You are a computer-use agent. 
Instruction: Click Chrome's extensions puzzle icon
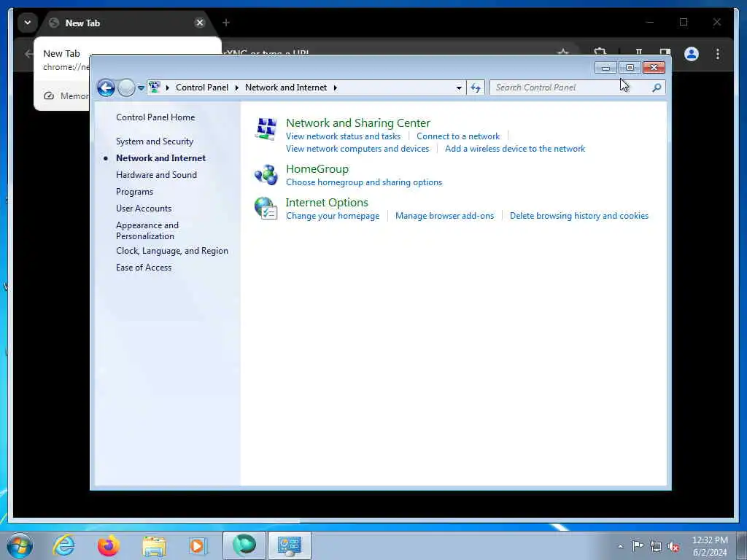pos(600,52)
